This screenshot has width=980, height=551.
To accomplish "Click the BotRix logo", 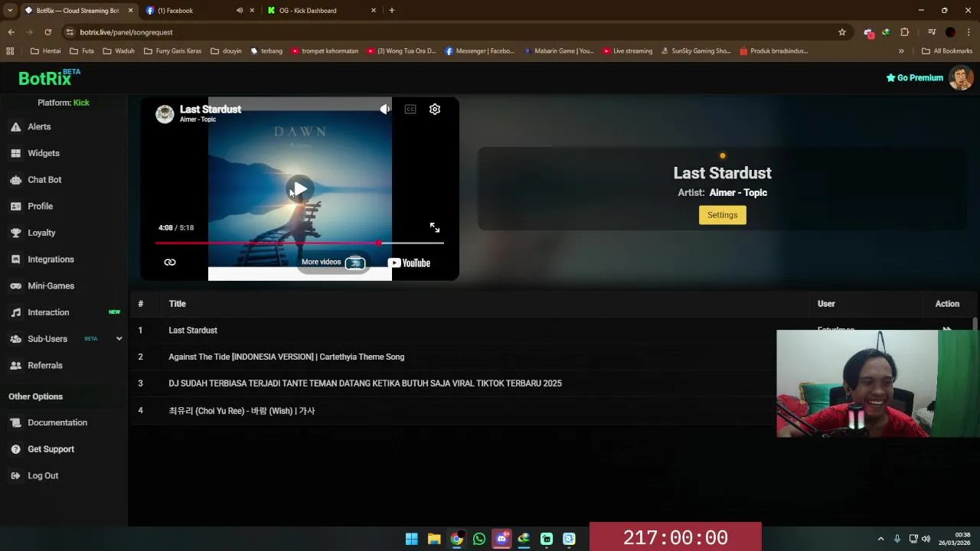I will (49, 78).
